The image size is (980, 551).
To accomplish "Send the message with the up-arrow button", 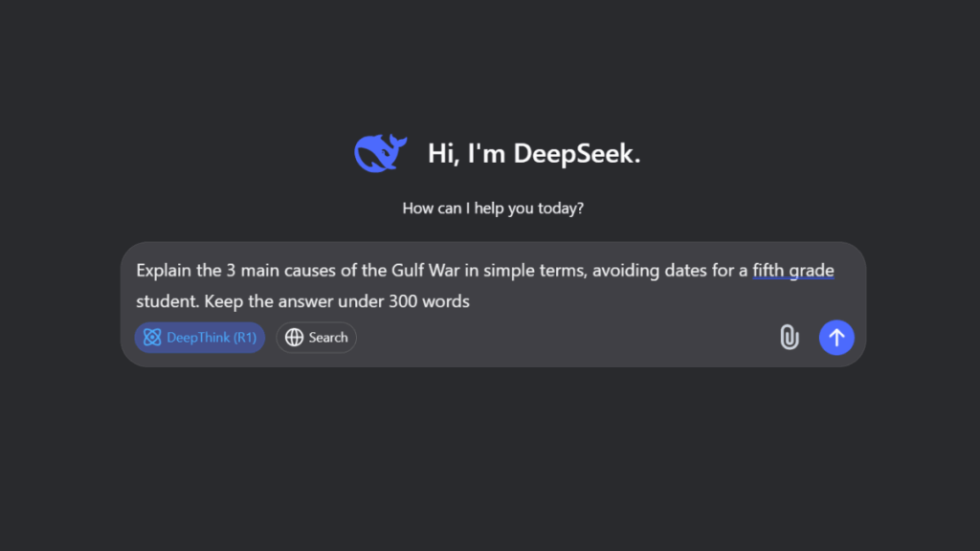I will (x=836, y=338).
